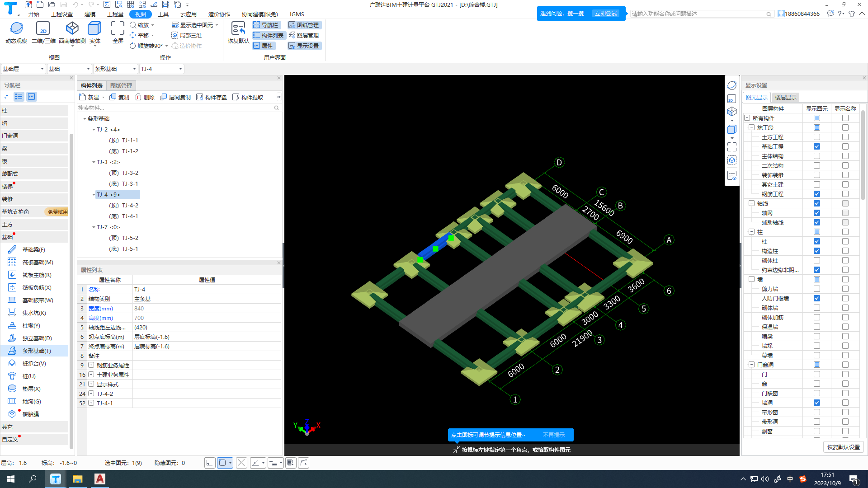The width and height of the screenshot is (868, 488).
Task: Click 恢复默认设置 button
Action: (x=843, y=447)
